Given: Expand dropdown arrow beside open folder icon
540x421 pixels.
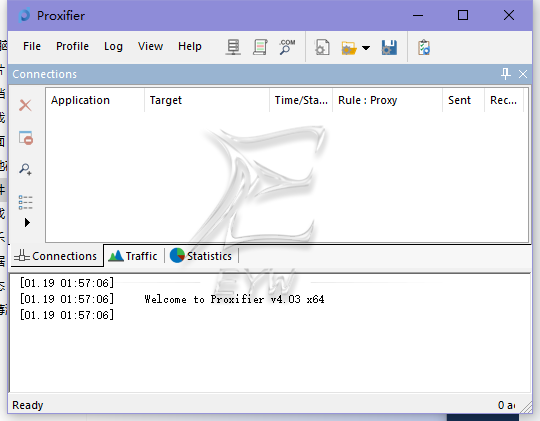Looking at the screenshot, I should click(366, 48).
